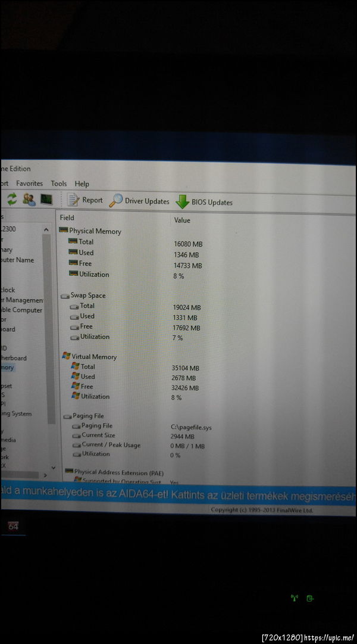This screenshot has height=644, width=357.
Task: Select the Virtual Memory Windows-flag group icon
Action: pos(66,356)
